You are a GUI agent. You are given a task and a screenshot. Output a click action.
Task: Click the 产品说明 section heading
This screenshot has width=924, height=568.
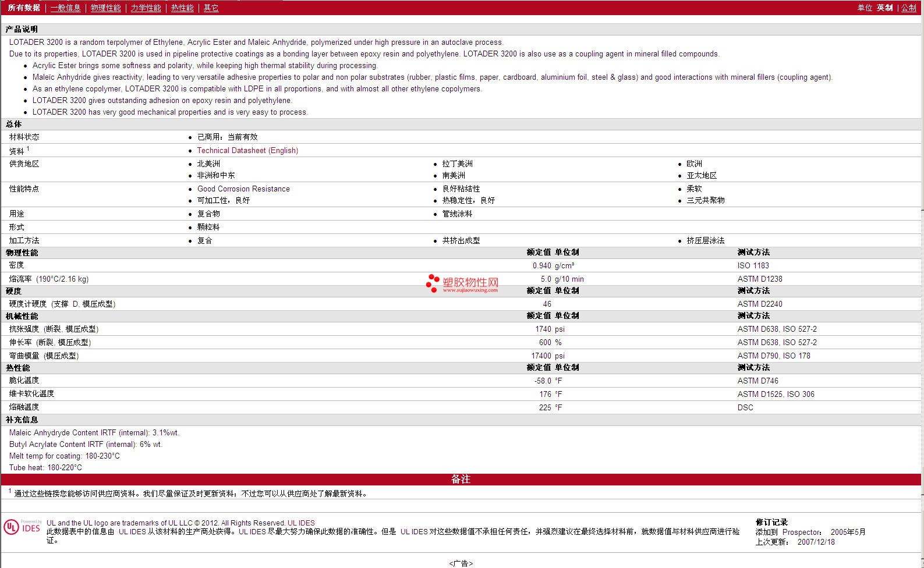pos(22,30)
